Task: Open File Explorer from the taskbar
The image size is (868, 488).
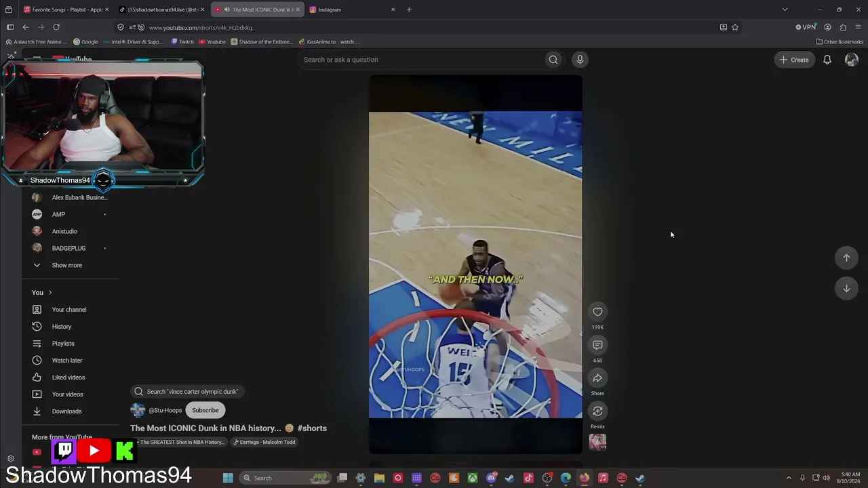Action: pos(379,478)
